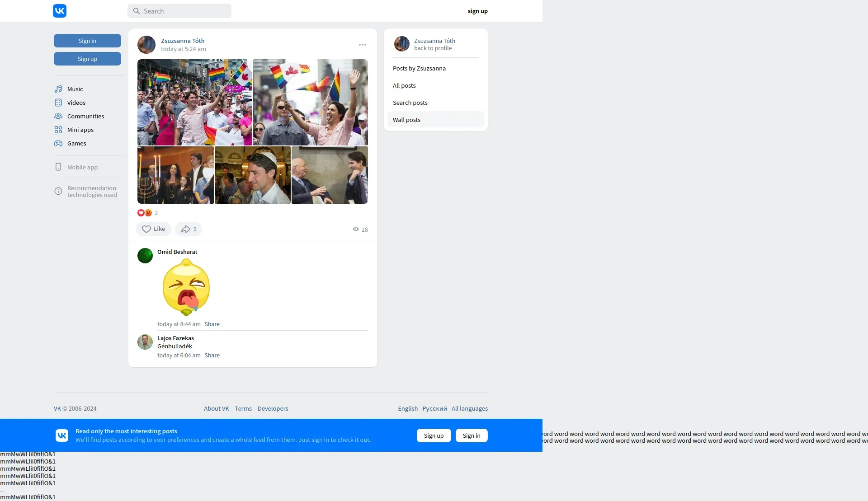Open All languages list in footer

click(469, 408)
